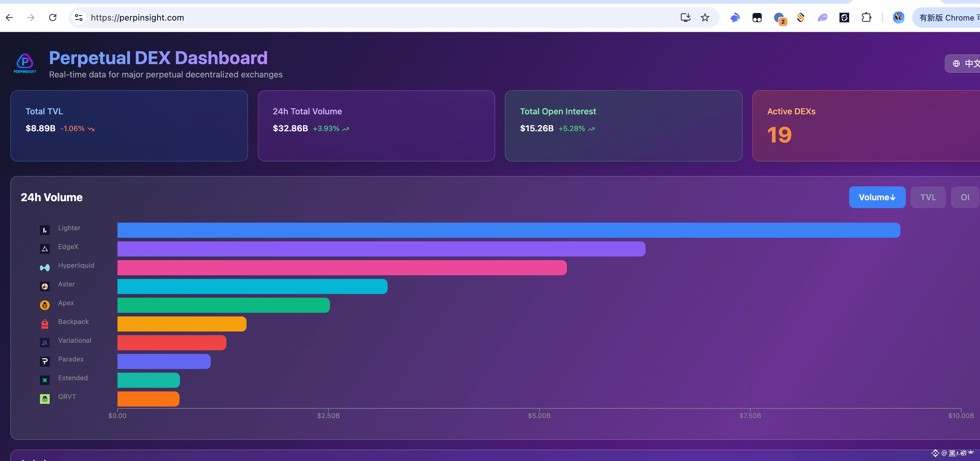980x461 pixels.
Task: Click the Backpack red bag icon
Action: coord(45,324)
